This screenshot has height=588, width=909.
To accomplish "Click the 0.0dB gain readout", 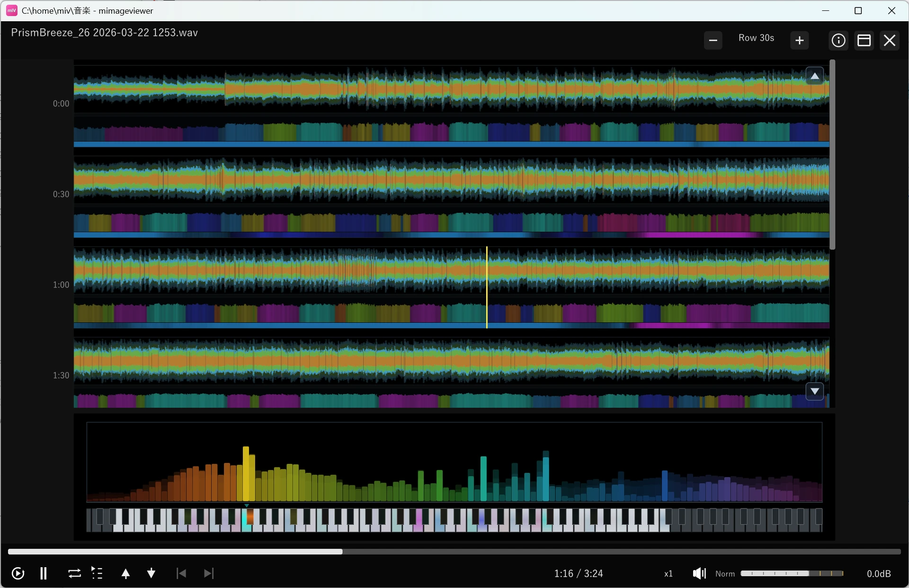I will pos(879,574).
